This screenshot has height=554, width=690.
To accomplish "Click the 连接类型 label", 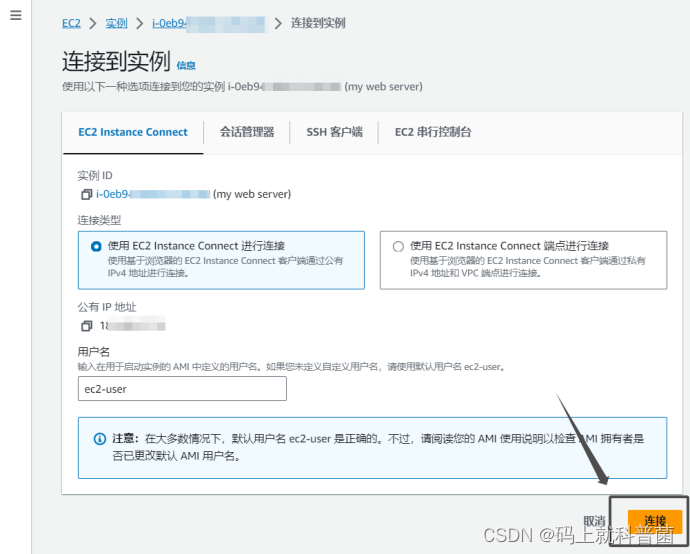I will click(99, 220).
